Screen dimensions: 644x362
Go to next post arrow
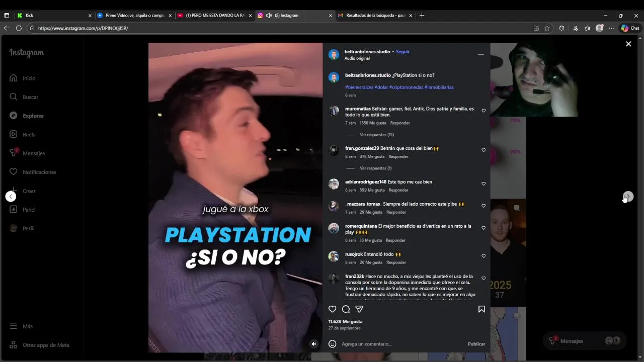pos(628,197)
